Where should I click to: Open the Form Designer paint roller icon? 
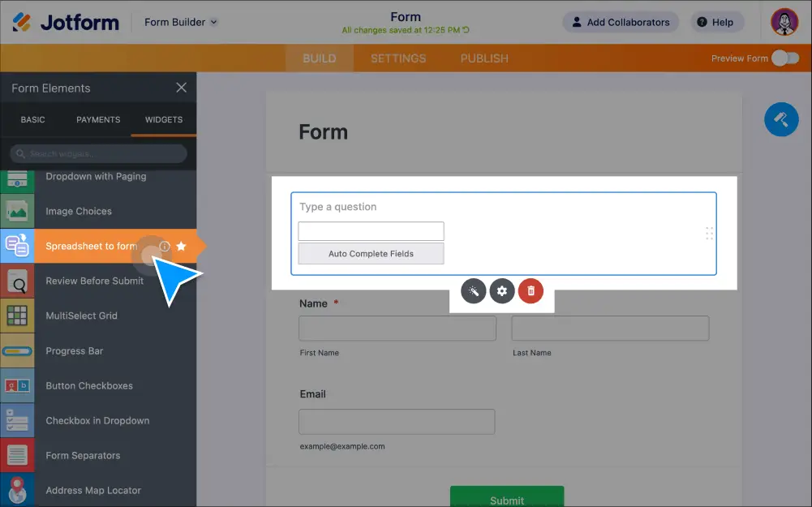click(x=780, y=119)
